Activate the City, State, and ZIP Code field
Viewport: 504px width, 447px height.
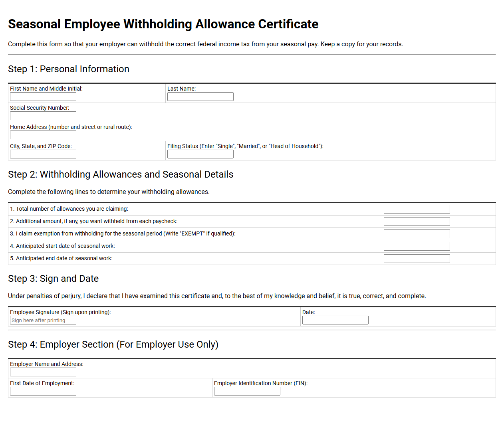click(x=43, y=154)
